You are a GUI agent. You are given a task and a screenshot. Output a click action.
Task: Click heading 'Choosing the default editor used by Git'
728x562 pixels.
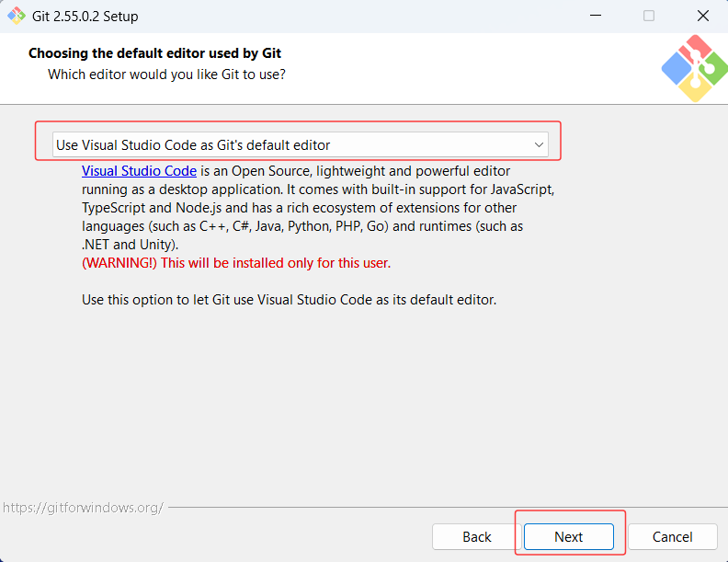pos(154,53)
